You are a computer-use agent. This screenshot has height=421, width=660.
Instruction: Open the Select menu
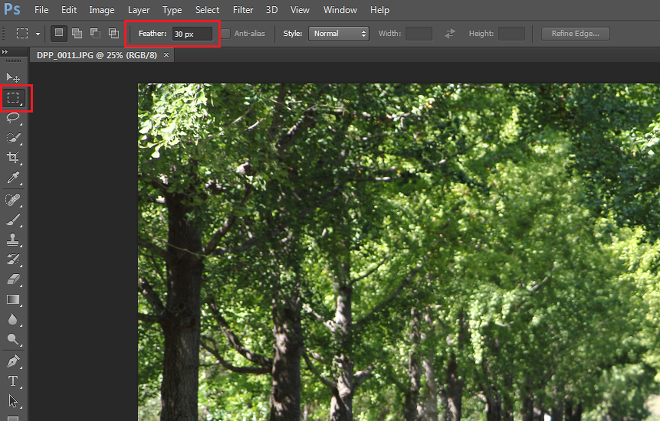(x=207, y=10)
